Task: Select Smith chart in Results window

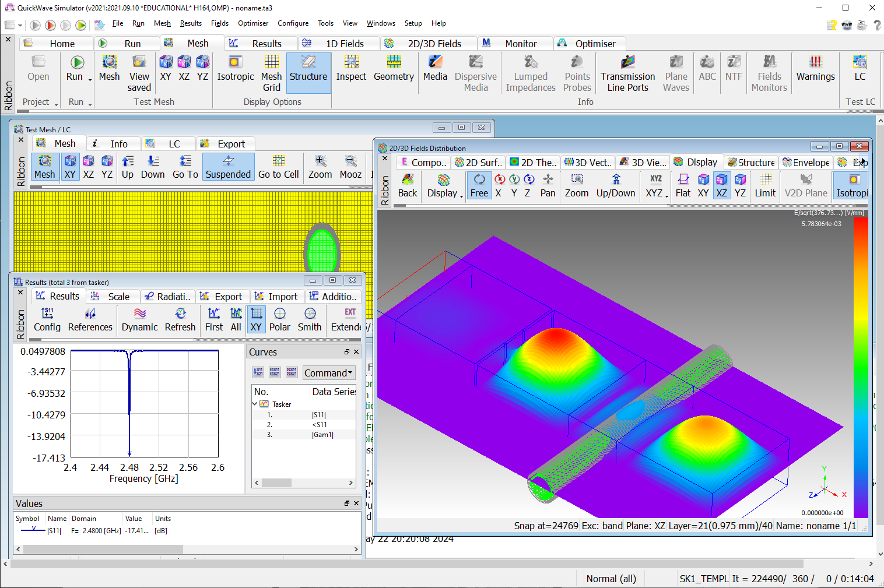Action: click(310, 319)
